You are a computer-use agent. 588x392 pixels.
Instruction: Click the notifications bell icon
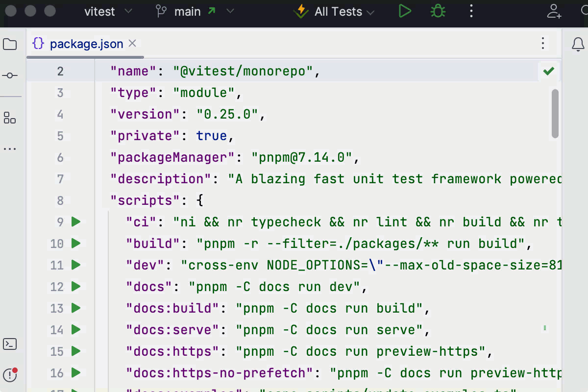578,44
